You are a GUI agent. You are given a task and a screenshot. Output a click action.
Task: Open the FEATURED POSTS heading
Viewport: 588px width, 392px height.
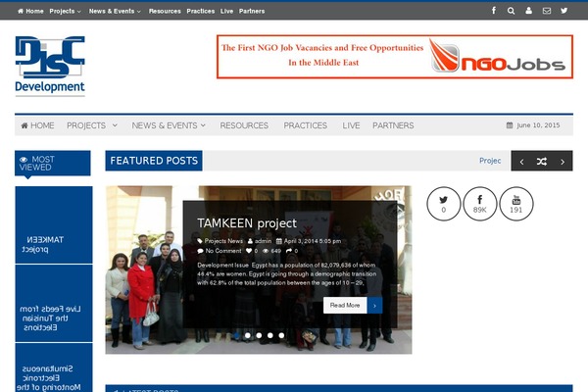pyautogui.click(x=154, y=161)
